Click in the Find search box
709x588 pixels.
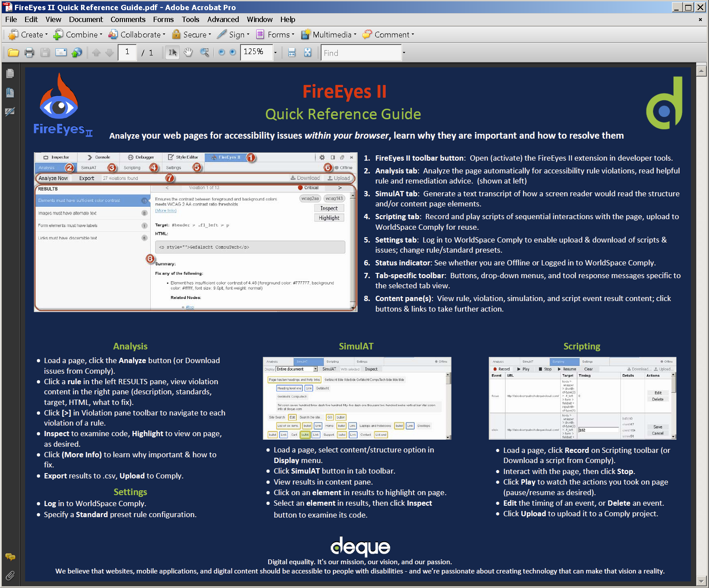361,53
